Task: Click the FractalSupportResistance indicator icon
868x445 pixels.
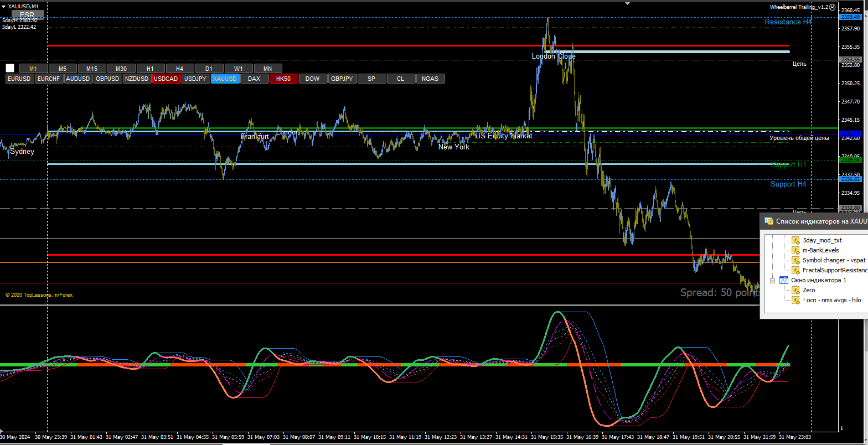Action: click(x=795, y=270)
